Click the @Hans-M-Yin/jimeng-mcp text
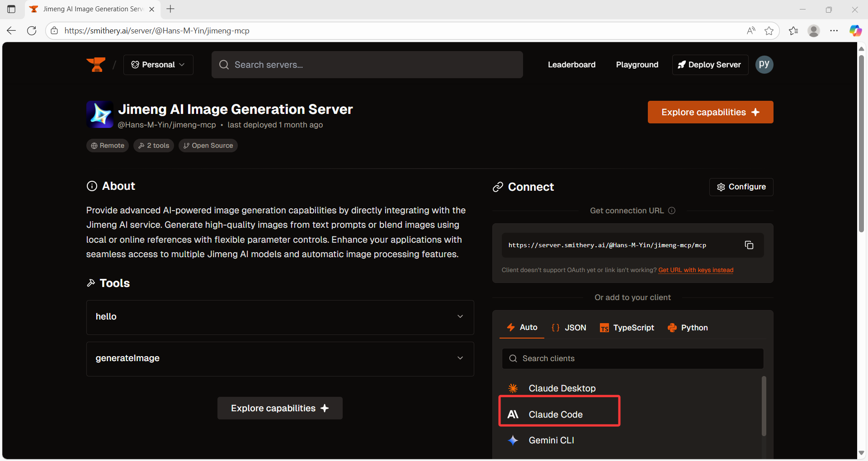Image resolution: width=868 pixels, height=461 pixels. point(167,125)
